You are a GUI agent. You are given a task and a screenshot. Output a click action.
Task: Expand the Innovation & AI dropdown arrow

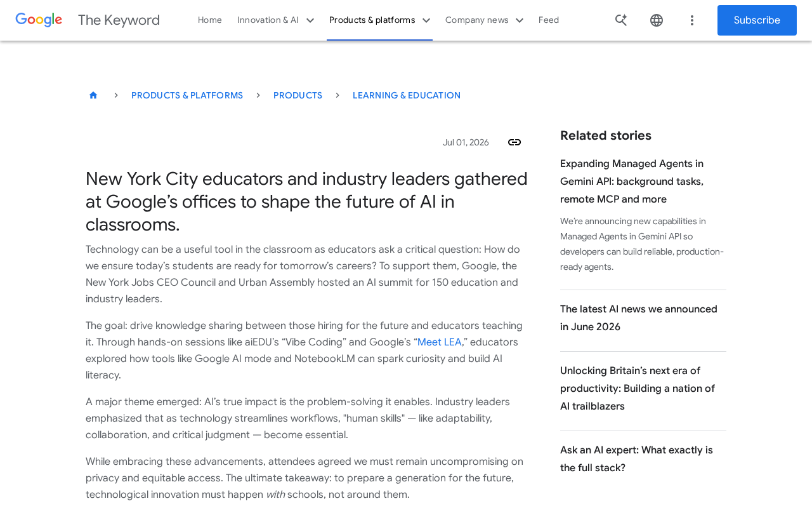310,20
